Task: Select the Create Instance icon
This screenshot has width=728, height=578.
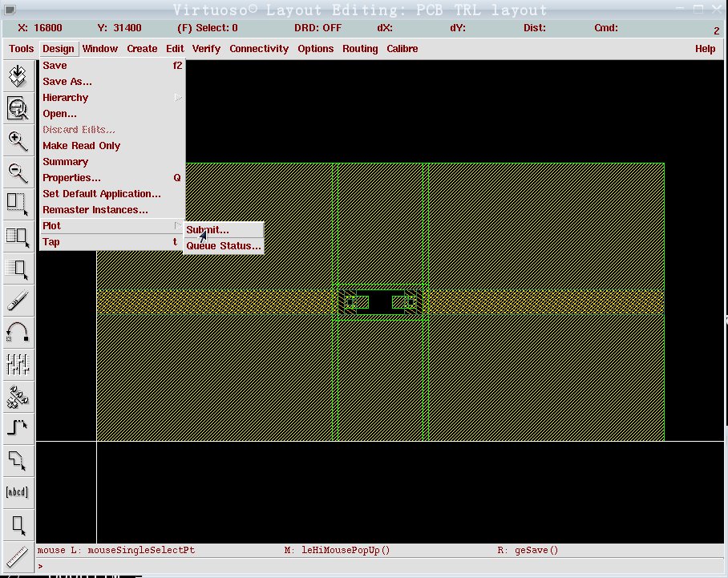Action: pos(18,397)
